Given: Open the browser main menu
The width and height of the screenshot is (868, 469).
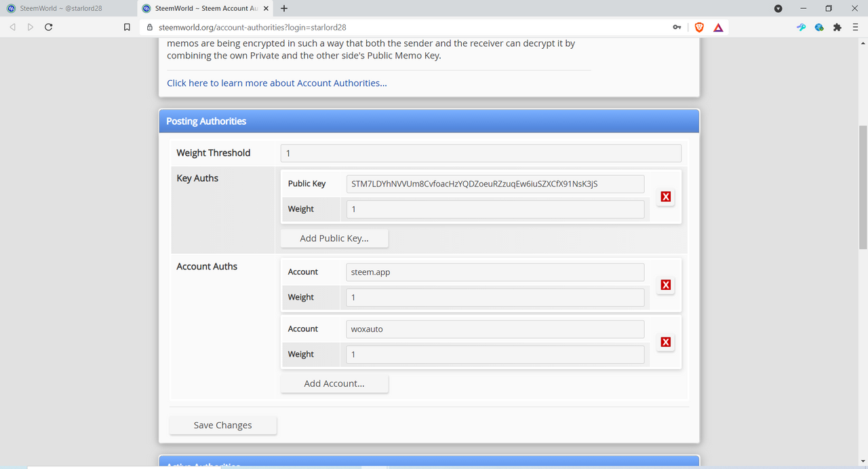Looking at the screenshot, I should pos(856,27).
